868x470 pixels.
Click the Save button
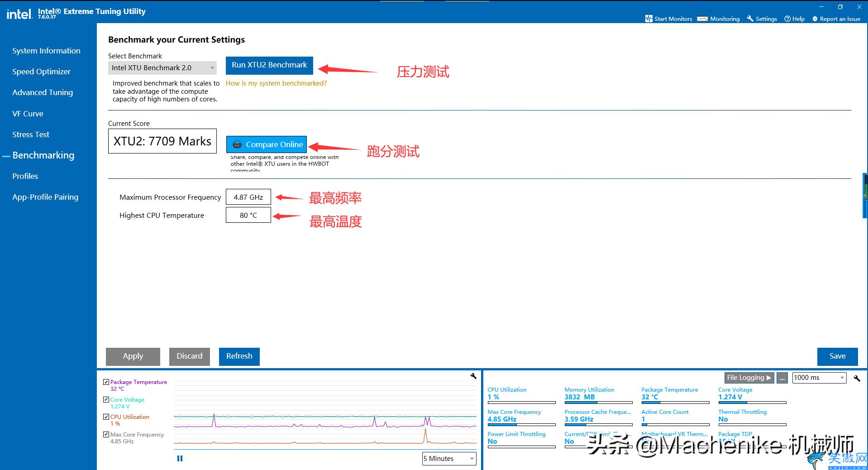coord(837,356)
